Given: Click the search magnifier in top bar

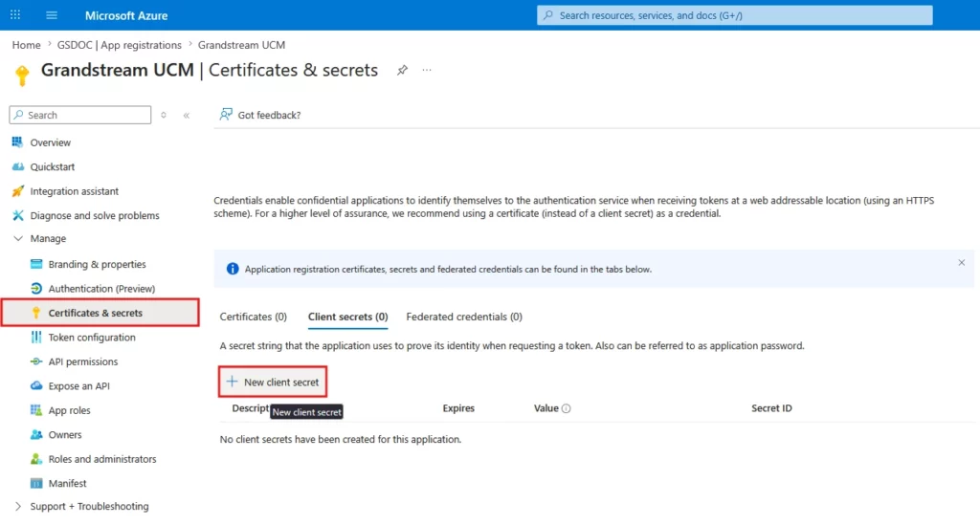Looking at the screenshot, I should [548, 15].
